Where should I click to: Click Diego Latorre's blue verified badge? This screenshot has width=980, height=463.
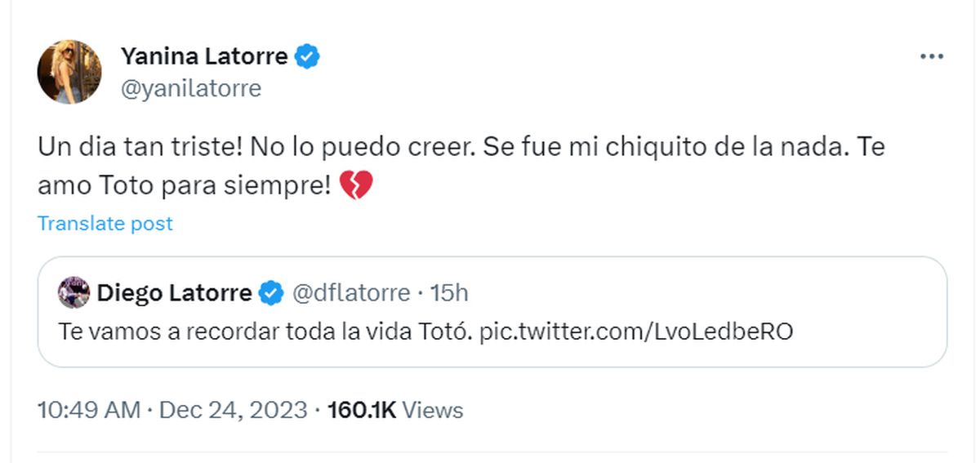click(271, 292)
